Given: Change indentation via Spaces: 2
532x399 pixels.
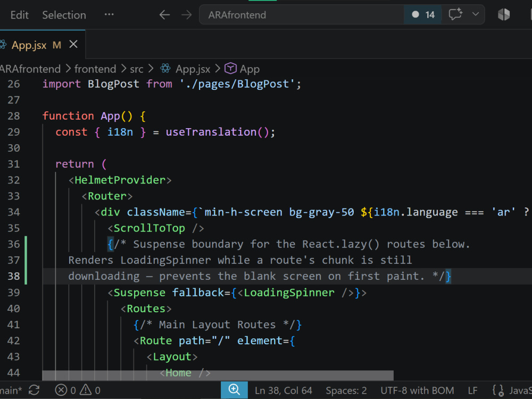Looking at the screenshot, I should tap(346, 390).
